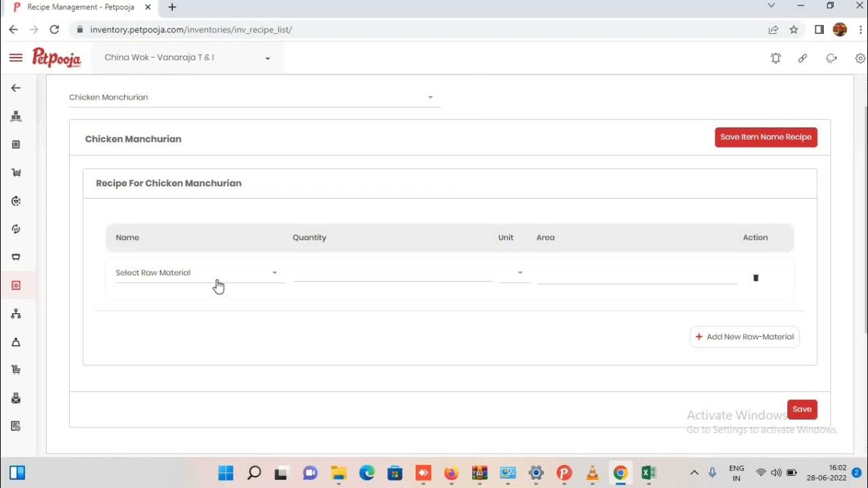This screenshot has width=868, height=488.
Task: Close the Recipe Management tab
Action: point(148,7)
